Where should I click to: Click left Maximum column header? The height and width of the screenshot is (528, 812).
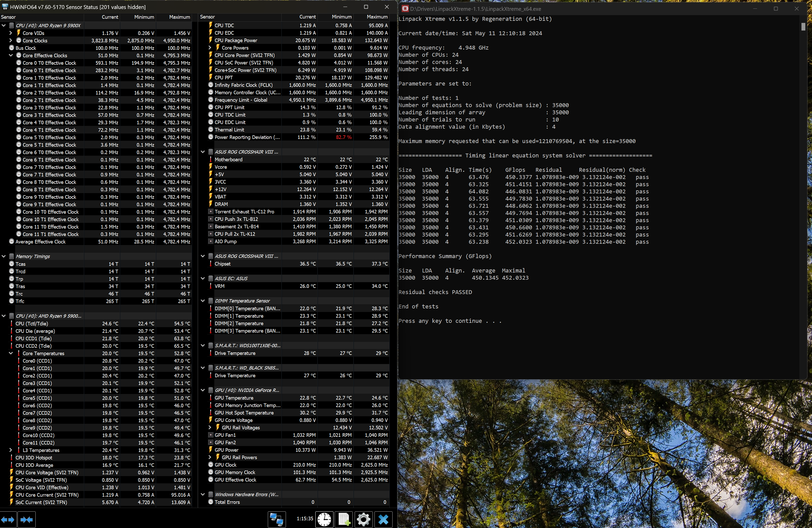174,17
